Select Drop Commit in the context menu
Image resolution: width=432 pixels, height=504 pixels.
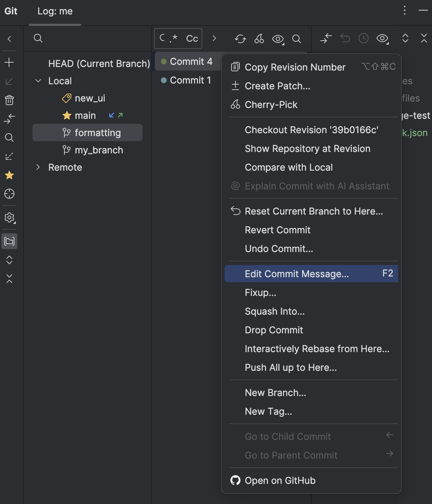pyautogui.click(x=274, y=330)
